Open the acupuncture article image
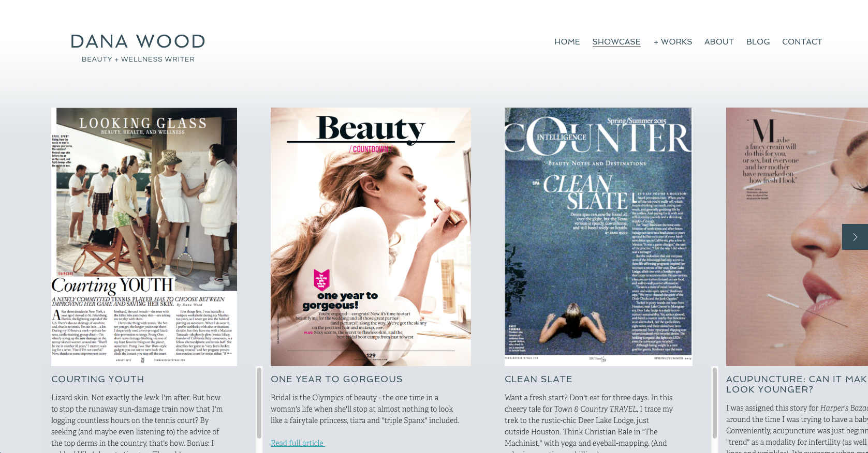Image resolution: width=868 pixels, height=453 pixels. [x=797, y=237]
